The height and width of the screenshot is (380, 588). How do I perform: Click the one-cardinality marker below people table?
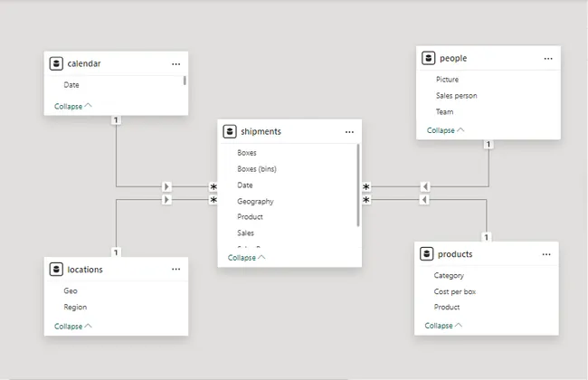coord(488,145)
